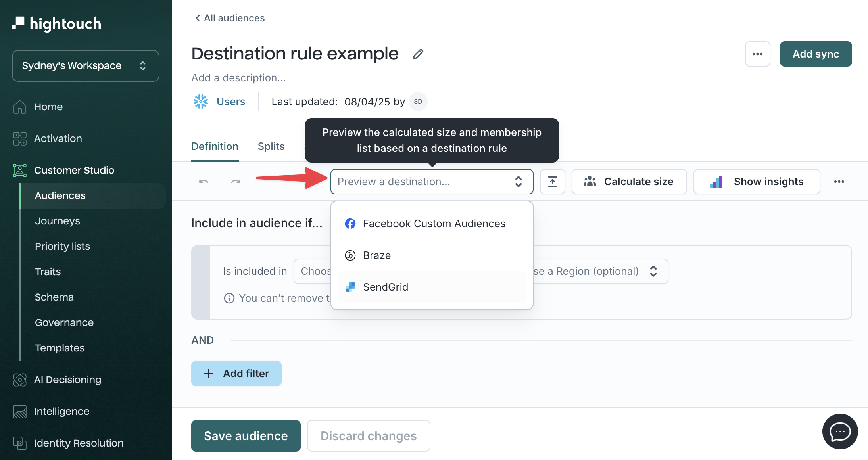Select Braze destination option
868x460 pixels.
coord(432,255)
